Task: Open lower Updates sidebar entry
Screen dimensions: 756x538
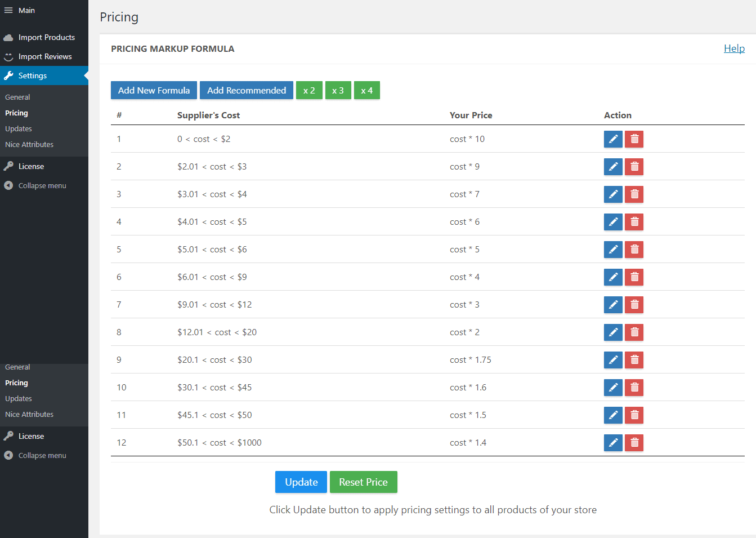Action: tap(19, 398)
